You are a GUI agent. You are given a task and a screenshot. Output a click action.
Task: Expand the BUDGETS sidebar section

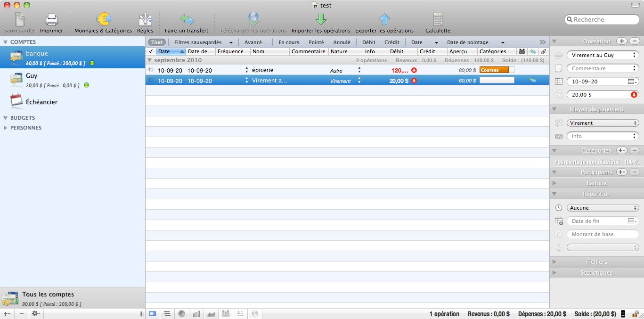point(6,118)
